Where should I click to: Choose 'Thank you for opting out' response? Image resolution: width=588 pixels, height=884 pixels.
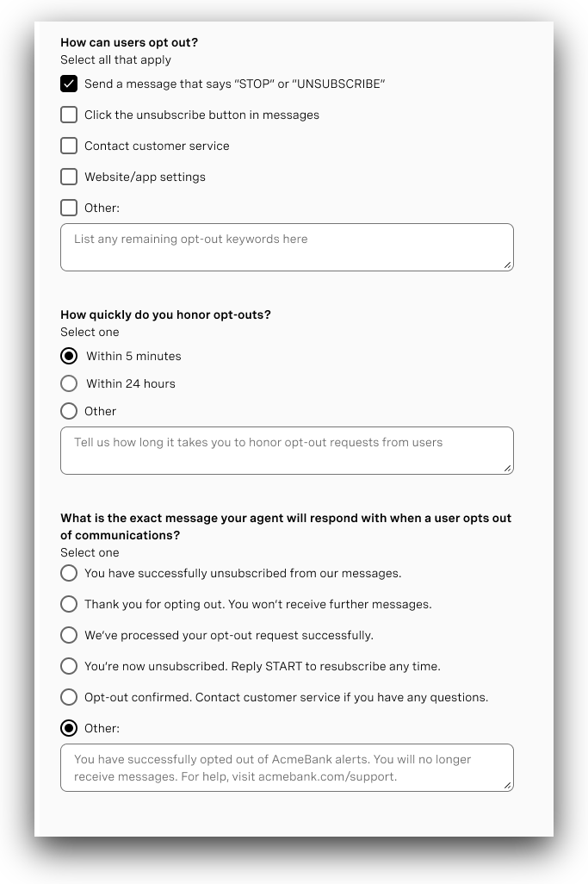(x=69, y=604)
